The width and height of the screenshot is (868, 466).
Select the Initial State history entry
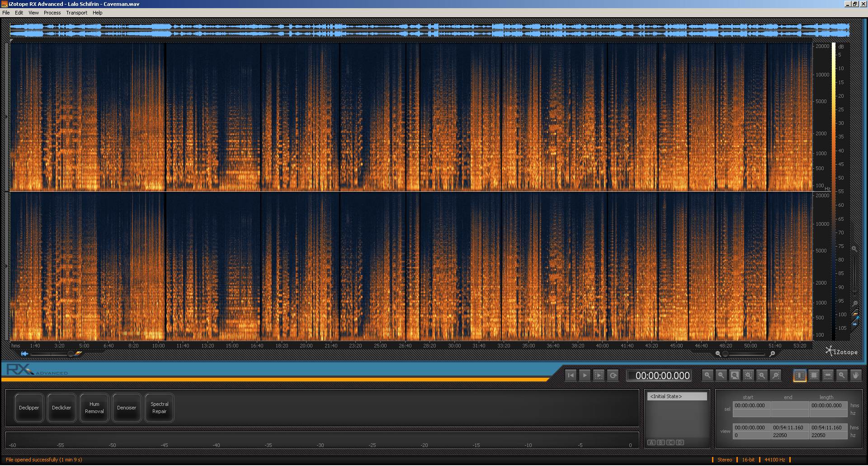[x=677, y=396]
